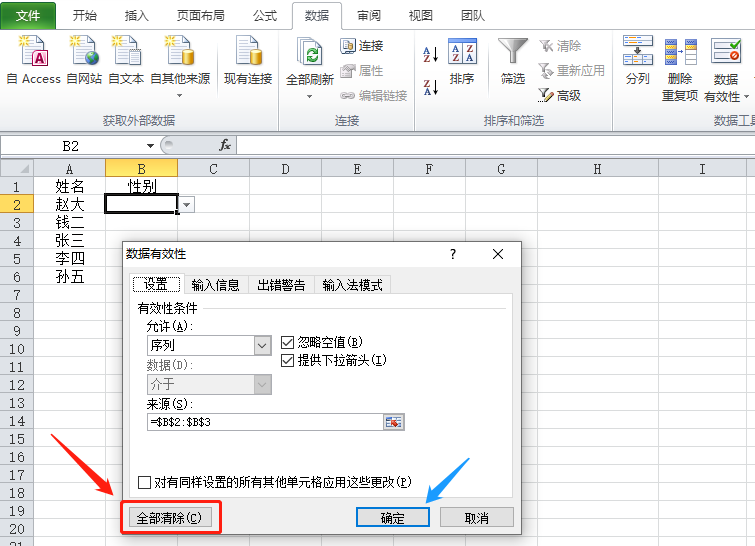The width and height of the screenshot is (755, 546).
Task: Open existing connections (现有连接)
Action: click(x=248, y=60)
